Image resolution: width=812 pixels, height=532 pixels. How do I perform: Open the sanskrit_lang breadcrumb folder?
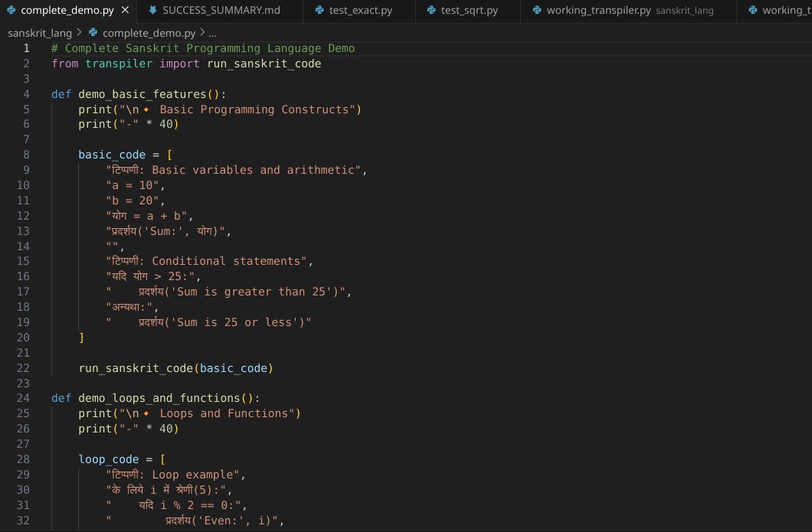click(x=40, y=33)
